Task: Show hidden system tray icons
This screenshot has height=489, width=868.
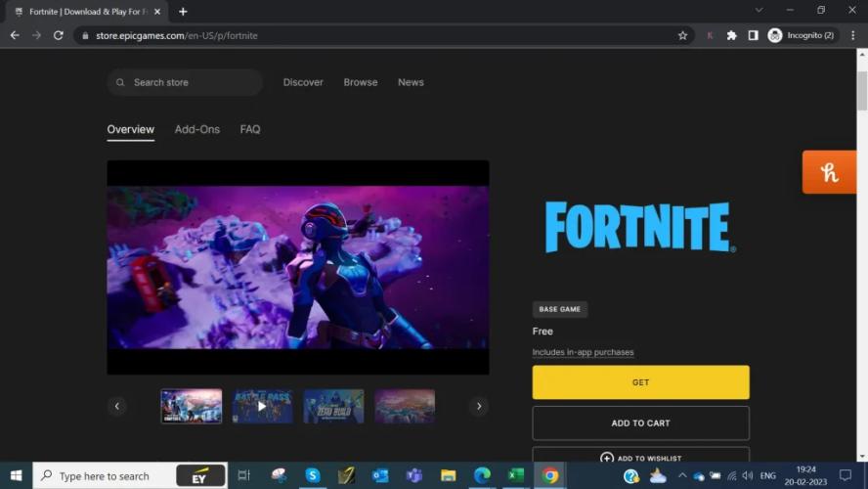Action: pos(682,475)
